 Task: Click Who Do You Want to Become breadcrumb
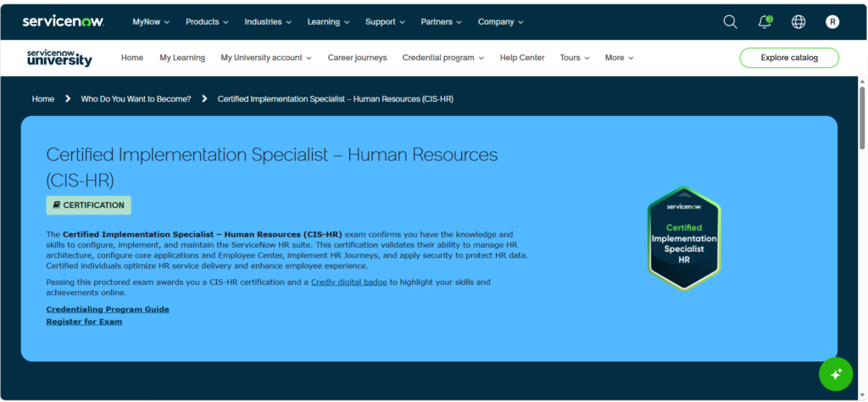(x=136, y=99)
